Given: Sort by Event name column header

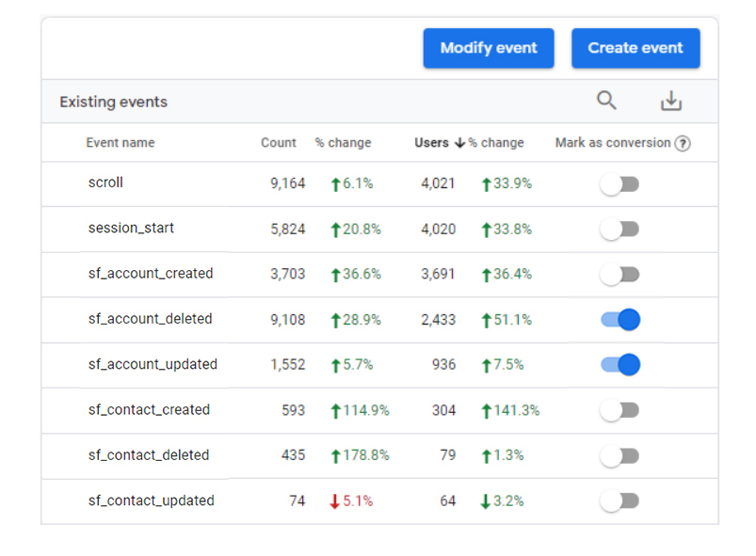Looking at the screenshot, I should 121,143.
